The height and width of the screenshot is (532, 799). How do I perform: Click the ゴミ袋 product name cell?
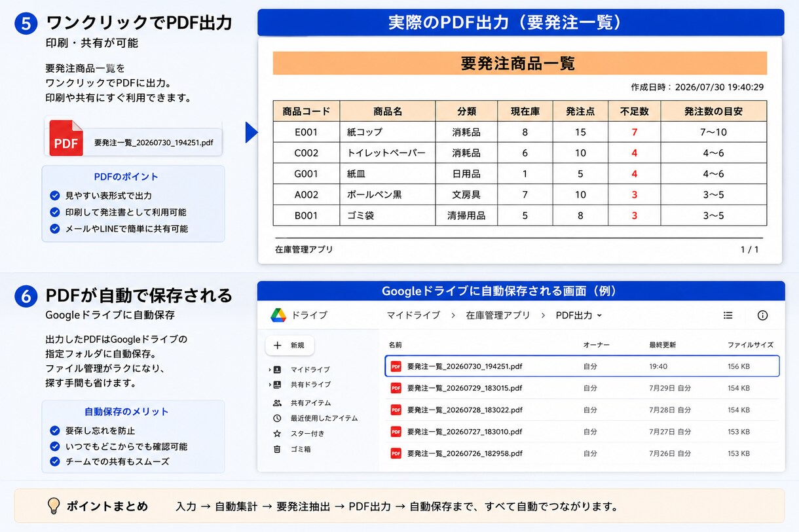tap(388, 215)
